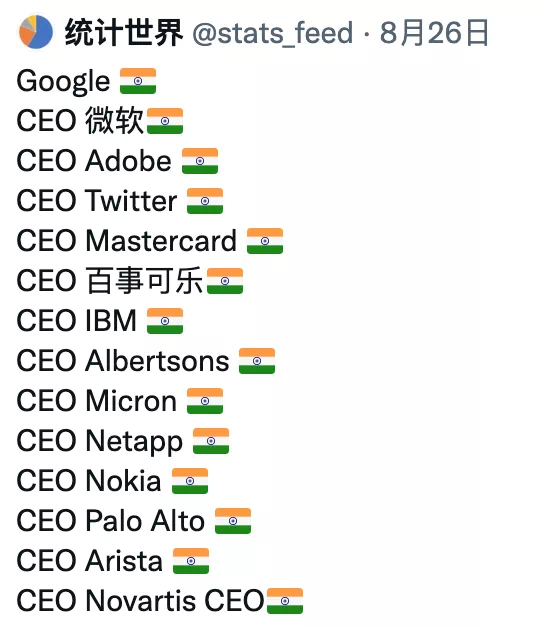Open the pie chart profile avatar
This screenshot has width=546, height=628.
pos(36,32)
